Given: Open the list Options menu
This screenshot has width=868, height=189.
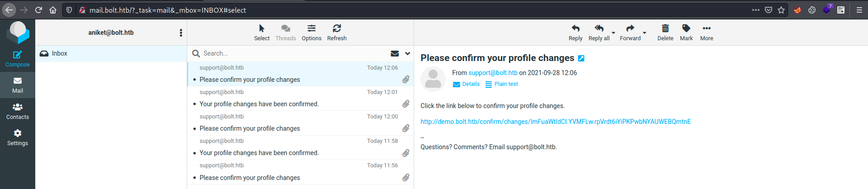Looking at the screenshot, I should coord(311,33).
